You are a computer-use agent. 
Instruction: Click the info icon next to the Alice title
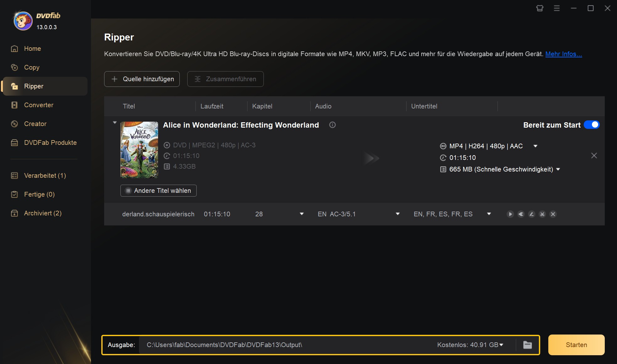332,125
